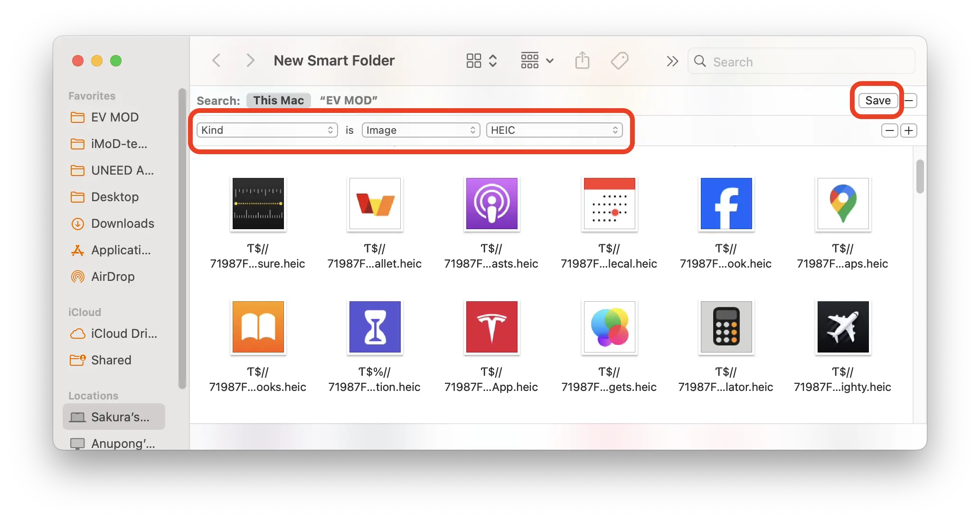Add a search criterion with plus button

tap(909, 130)
